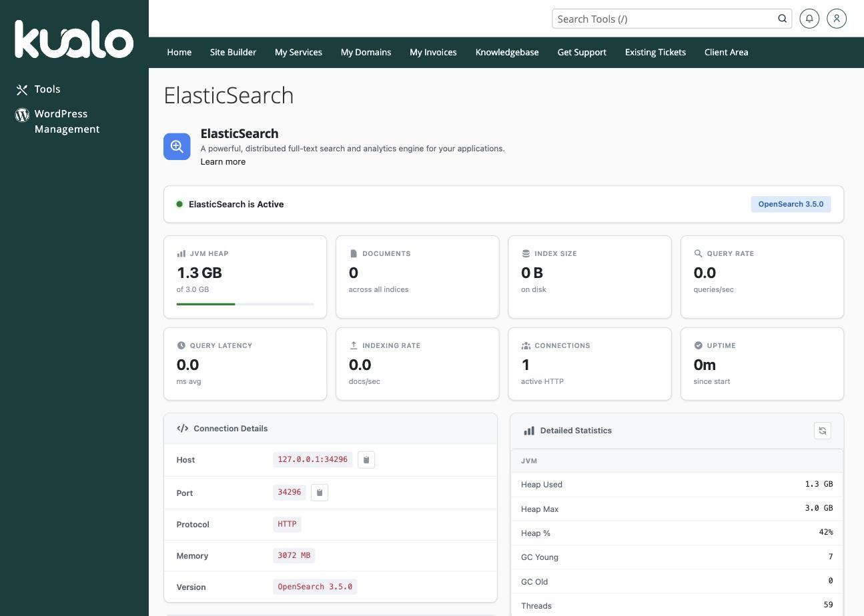Select Get Support in the nav bar
864x616 pixels.
pyautogui.click(x=582, y=52)
